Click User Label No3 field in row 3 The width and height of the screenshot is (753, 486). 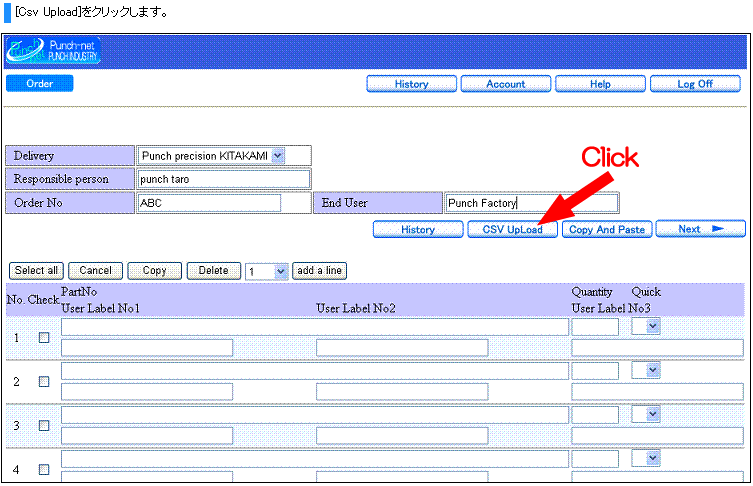tap(657, 436)
